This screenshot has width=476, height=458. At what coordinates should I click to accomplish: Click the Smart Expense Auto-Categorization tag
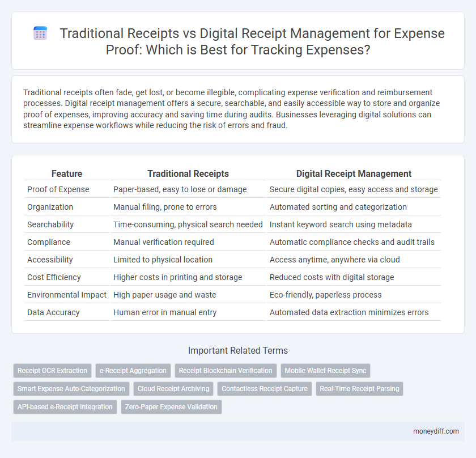pos(71,389)
